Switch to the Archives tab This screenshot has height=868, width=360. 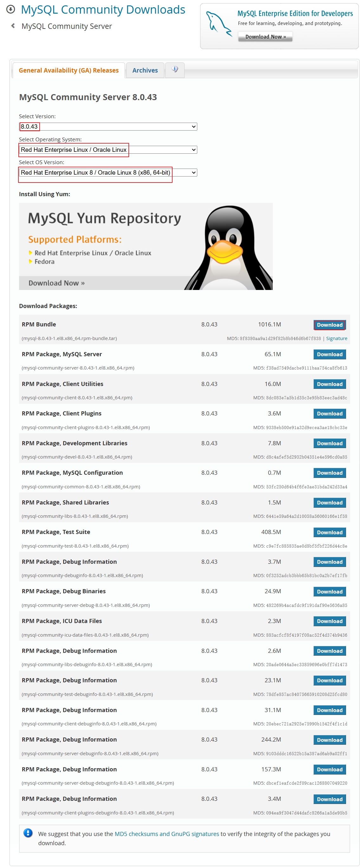(x=145, y=70)
